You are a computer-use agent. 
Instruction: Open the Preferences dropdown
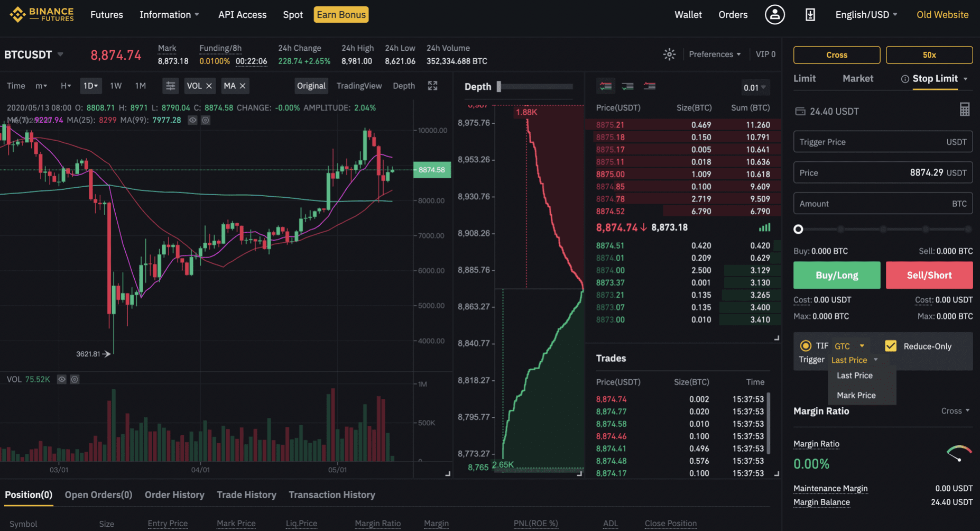[715, 54]
